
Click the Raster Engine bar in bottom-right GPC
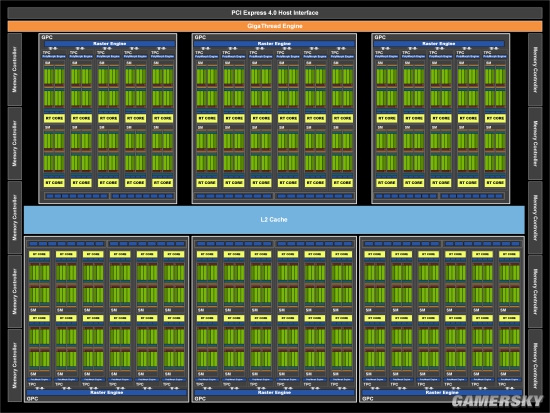(442, 393)
